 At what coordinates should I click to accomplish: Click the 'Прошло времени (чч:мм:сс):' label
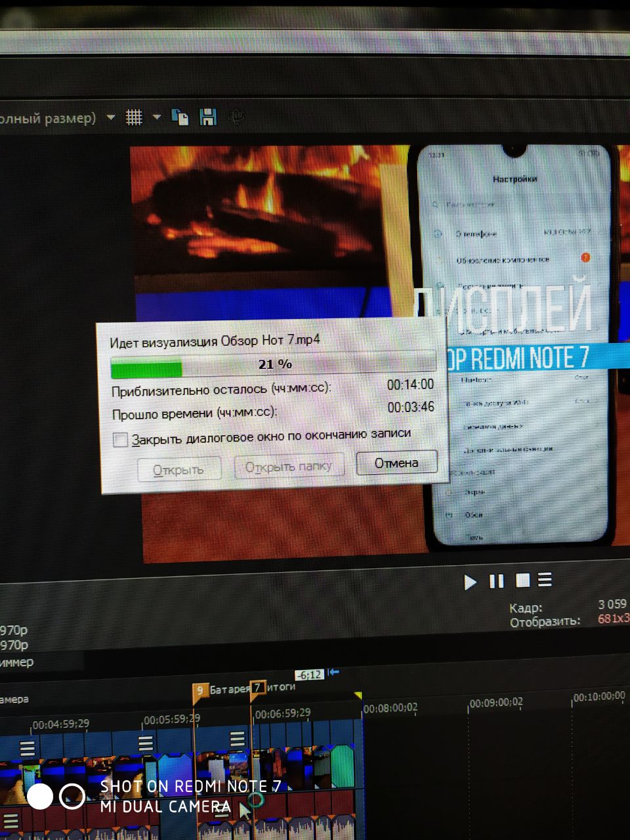[194, 413]
